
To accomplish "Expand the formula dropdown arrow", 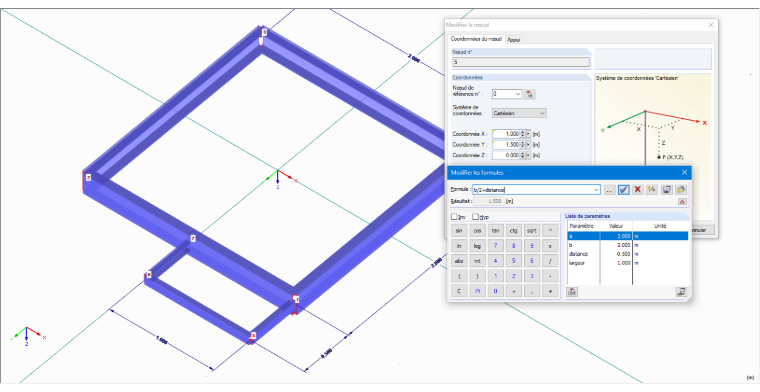I will [x=597, y=190].
